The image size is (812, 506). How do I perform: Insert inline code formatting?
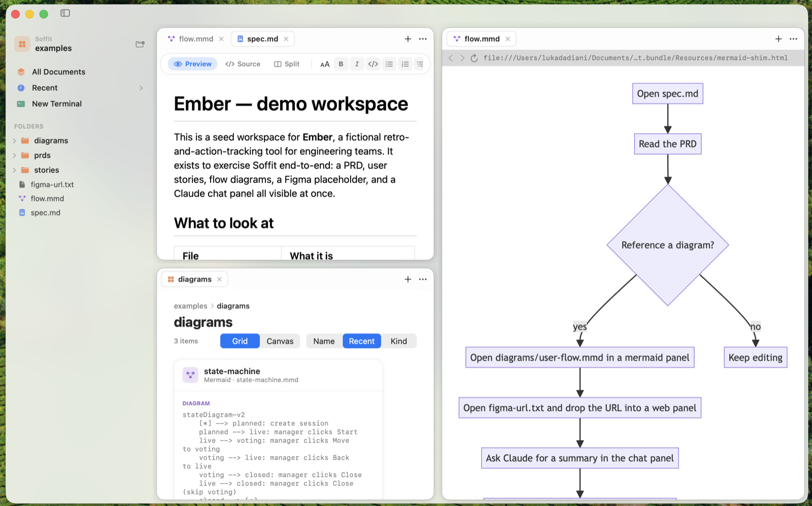(x=373, y=64)
